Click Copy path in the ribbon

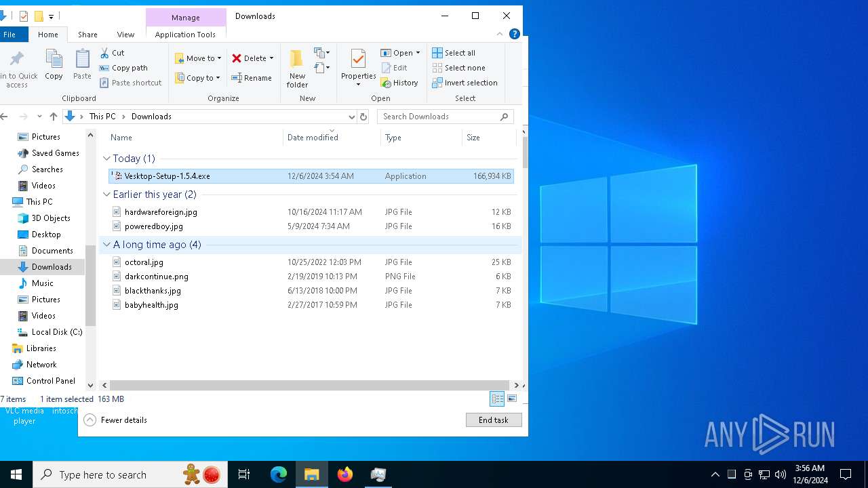click(x=123, y=68)
